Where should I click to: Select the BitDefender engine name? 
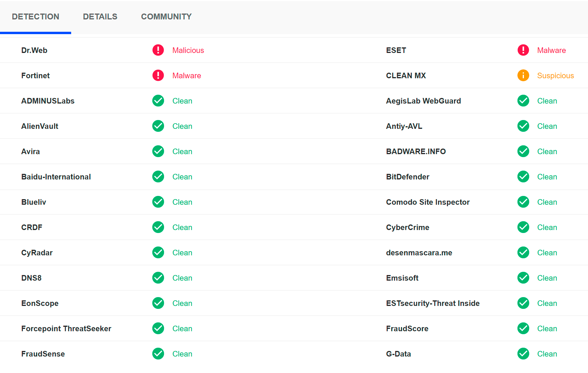coord(408,177)
